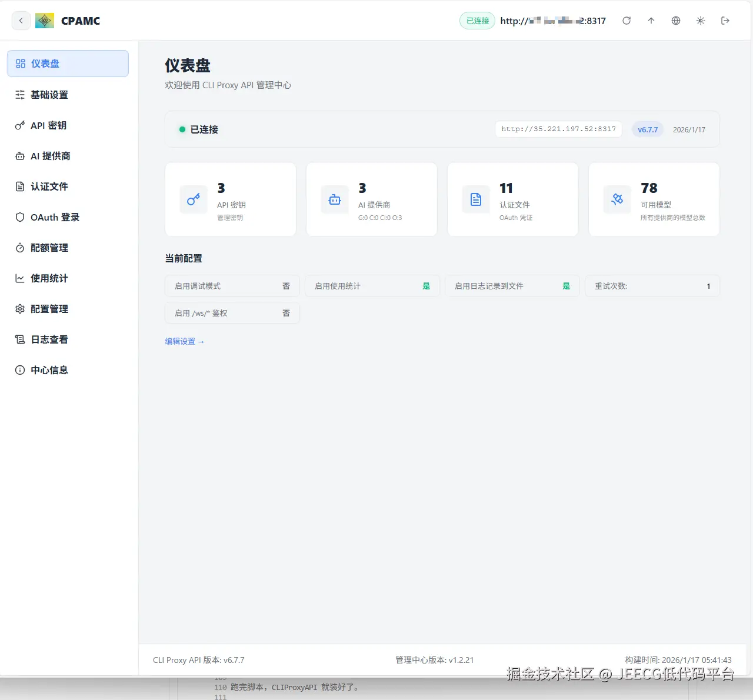
Task: Log out using the exit icon
Action: (725, 21)
